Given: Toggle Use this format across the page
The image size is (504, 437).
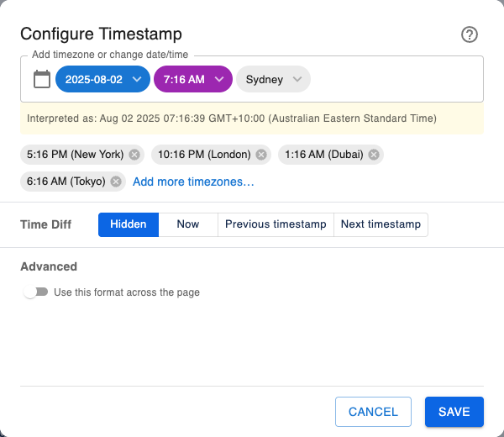Looking at the screenshot, I should click(35, 292).
